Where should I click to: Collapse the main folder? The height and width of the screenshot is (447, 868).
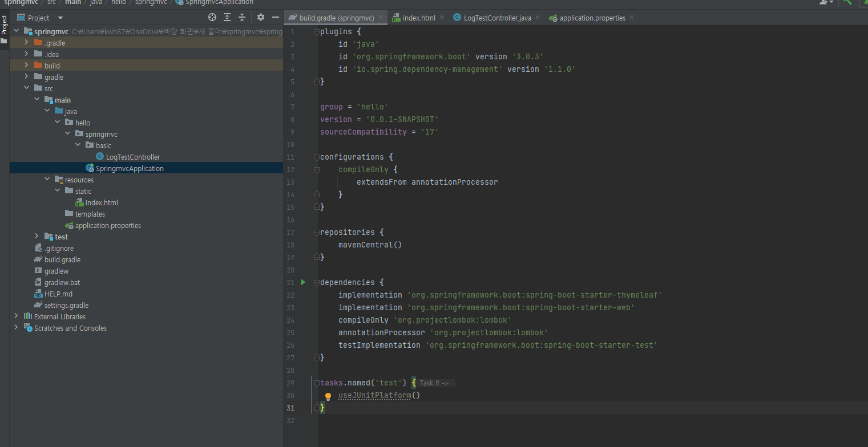pos(37,100)
